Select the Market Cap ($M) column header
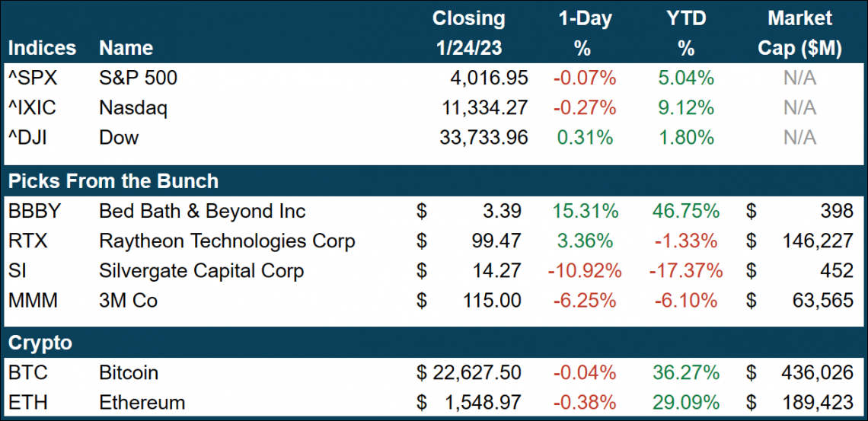 (x=799, y=33)
